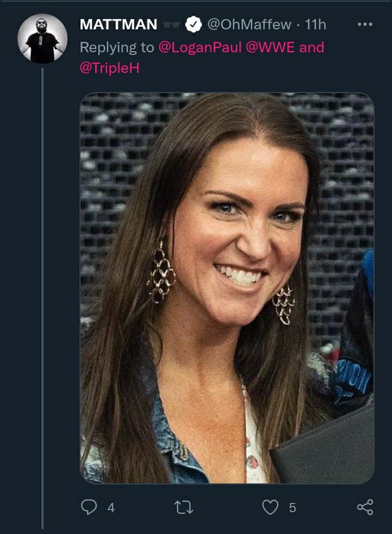Click the word "and" in reply line
Screen dimensions: 392x534
[x=312, y=48]
